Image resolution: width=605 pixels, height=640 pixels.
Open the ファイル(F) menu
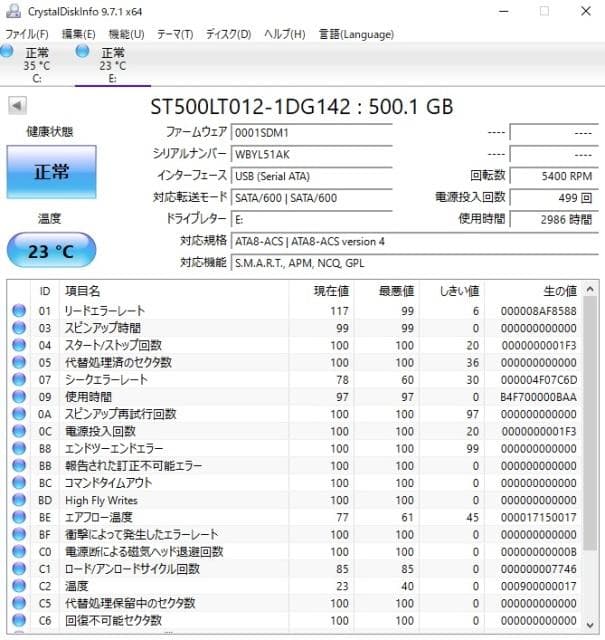tap(27, 34)
